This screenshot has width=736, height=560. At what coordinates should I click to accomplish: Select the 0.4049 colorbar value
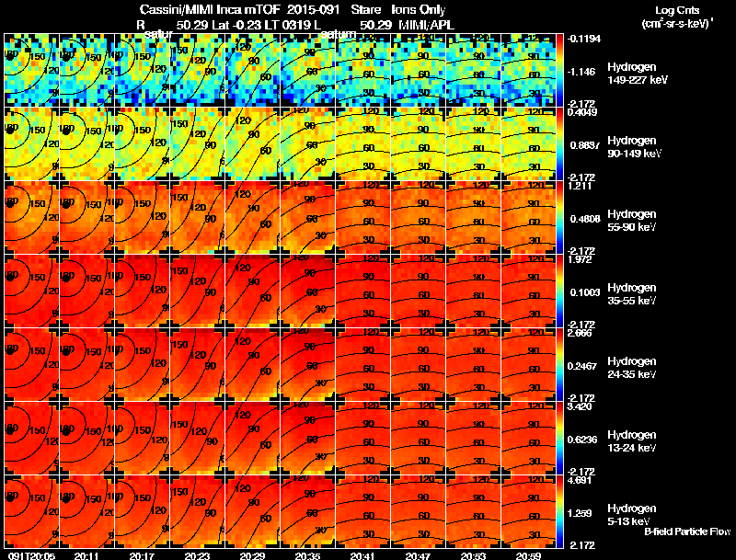click(582, 112)
